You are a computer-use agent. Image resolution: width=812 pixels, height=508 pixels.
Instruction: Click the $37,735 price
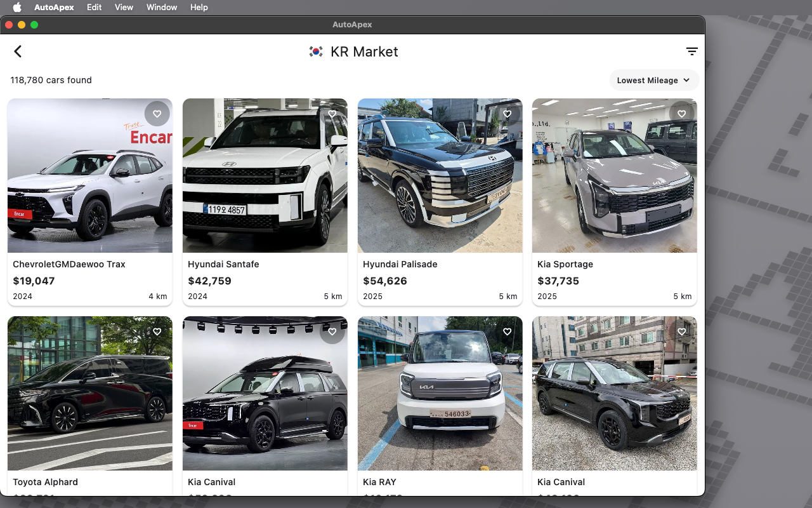point(558,281)
